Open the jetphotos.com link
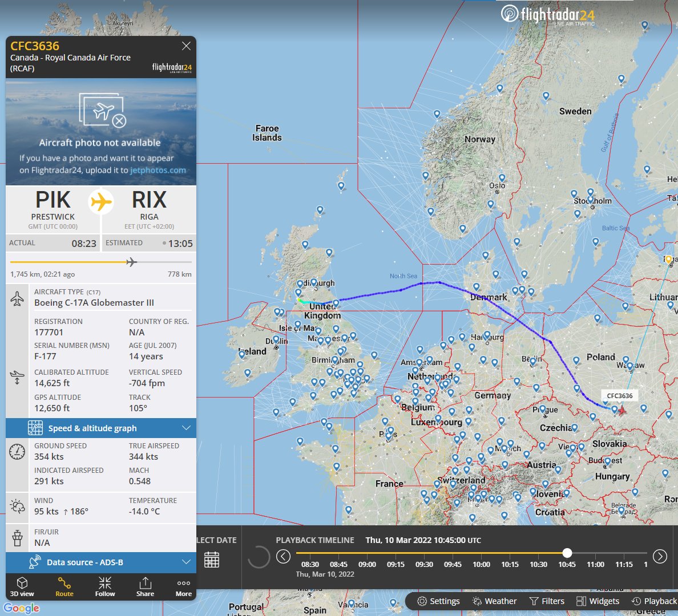Screen dimensions: 678x616 pos(158,171)
